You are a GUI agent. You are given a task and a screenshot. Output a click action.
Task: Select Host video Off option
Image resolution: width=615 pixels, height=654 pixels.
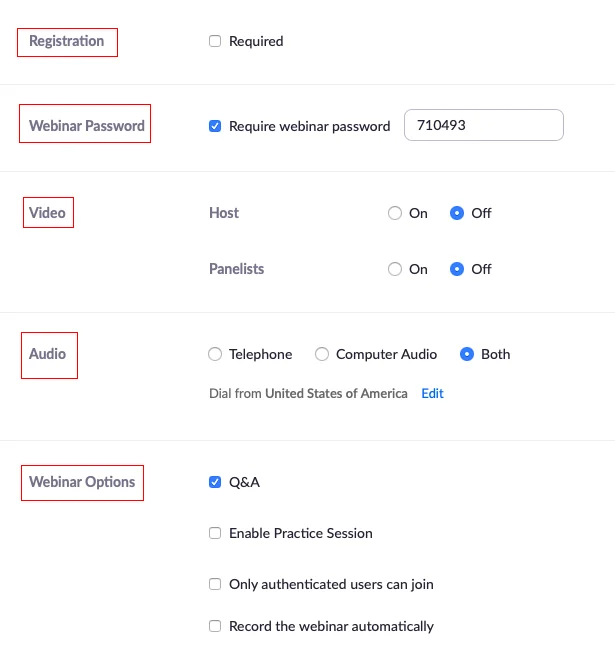coord(457,213)
